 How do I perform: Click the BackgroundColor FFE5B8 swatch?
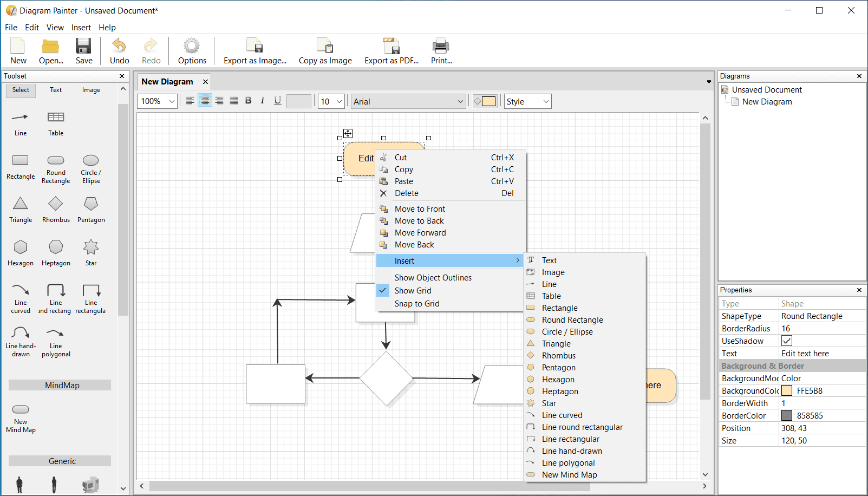(x=787, y=391)
